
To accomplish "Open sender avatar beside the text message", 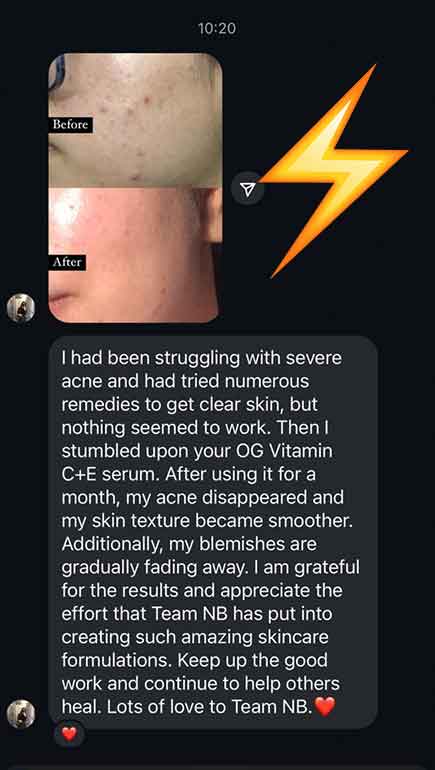I will point(21,714).
